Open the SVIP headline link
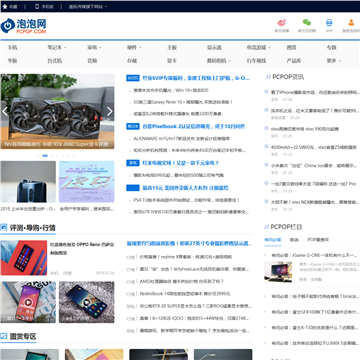This screenshot has width=360, height=360. click(x=196, y=78)
